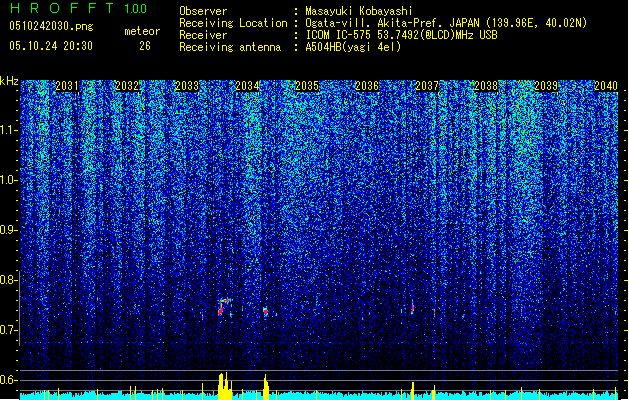Click the HROFFT 1.0.0 title text
Image resolution: width=629 pixels, height=400 pixels.
point(78,8)
